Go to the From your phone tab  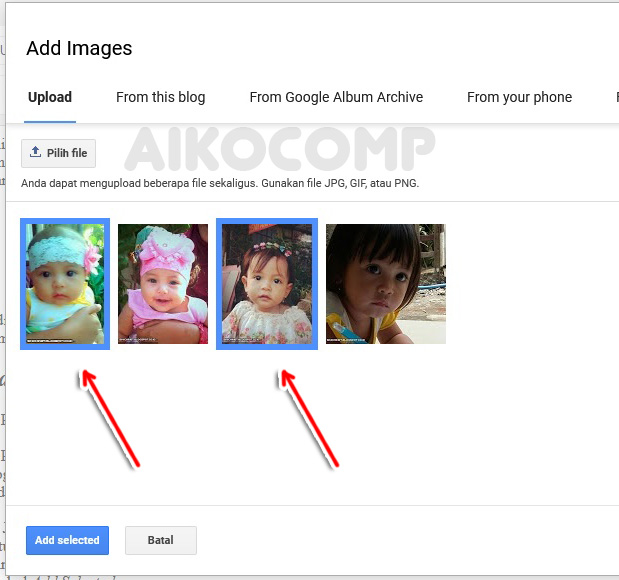pos(519,97)
